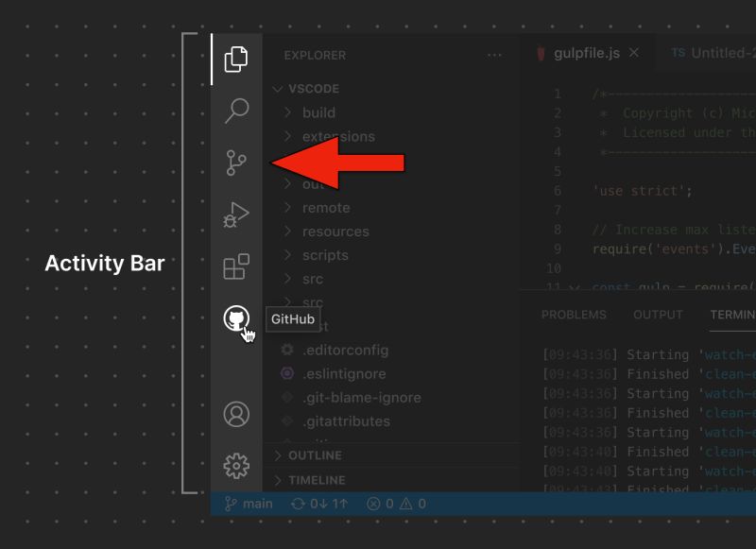Open the Run and Debug view

coord(236,214)
